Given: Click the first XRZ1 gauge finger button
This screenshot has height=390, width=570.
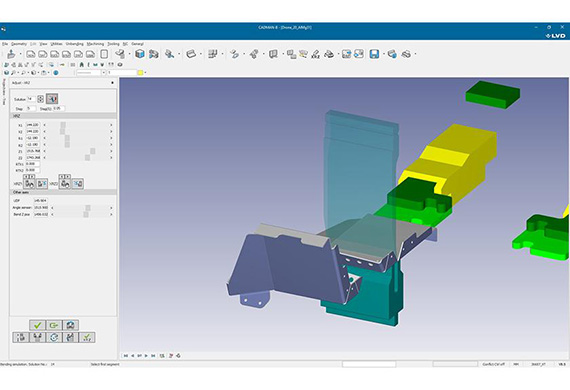Looking at the screenshot, I should 29,184.
